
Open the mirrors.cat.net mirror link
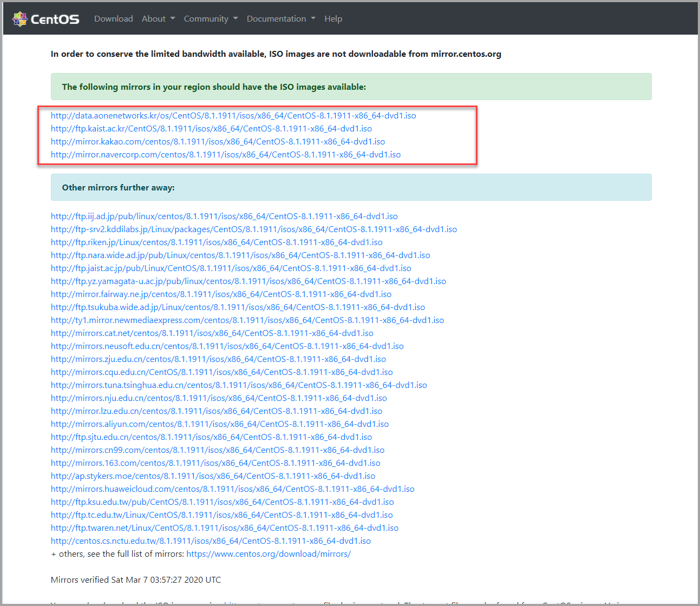[212, 333]
